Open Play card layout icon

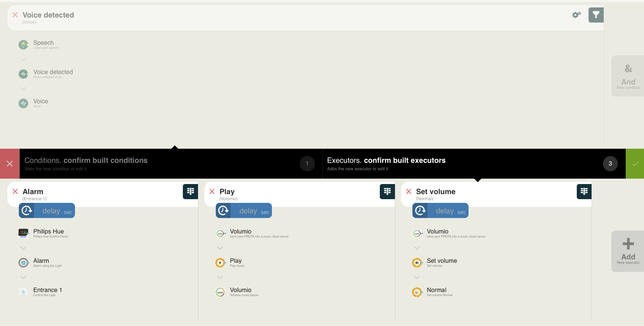click(x=387, y=191)
